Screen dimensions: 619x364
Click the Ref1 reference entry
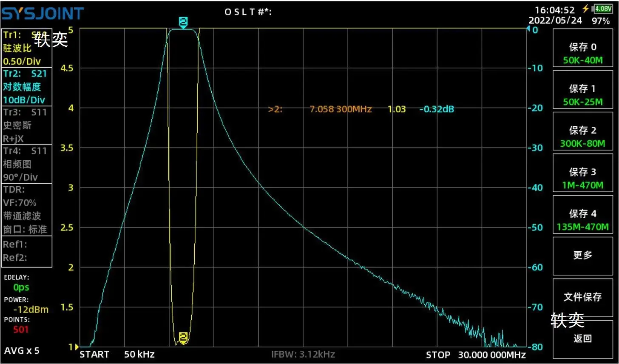pos(15,245)
